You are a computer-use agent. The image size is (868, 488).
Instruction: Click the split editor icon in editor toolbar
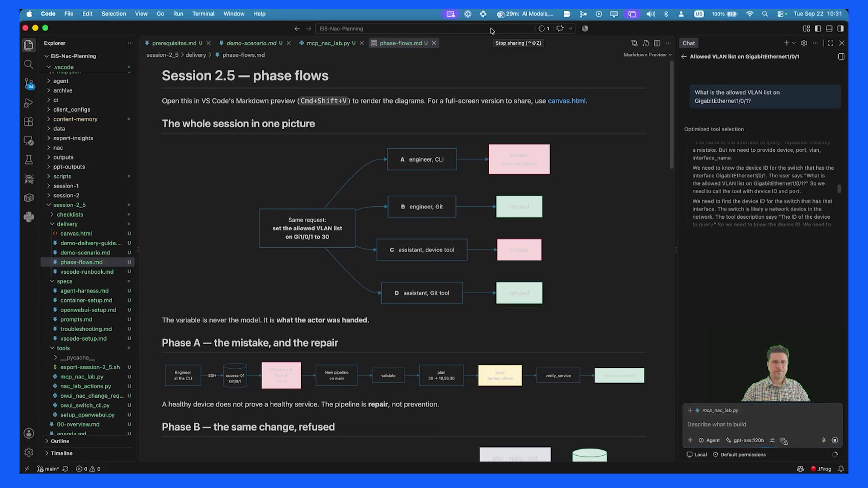tap(657, 43)
